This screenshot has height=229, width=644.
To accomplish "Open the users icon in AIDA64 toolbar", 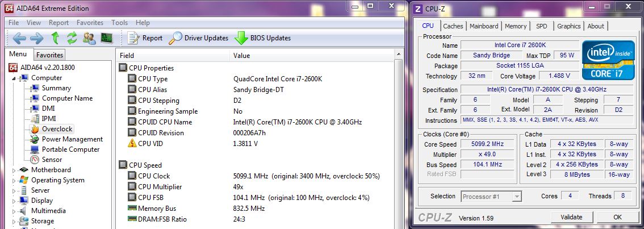I will (x=89, y=38).
